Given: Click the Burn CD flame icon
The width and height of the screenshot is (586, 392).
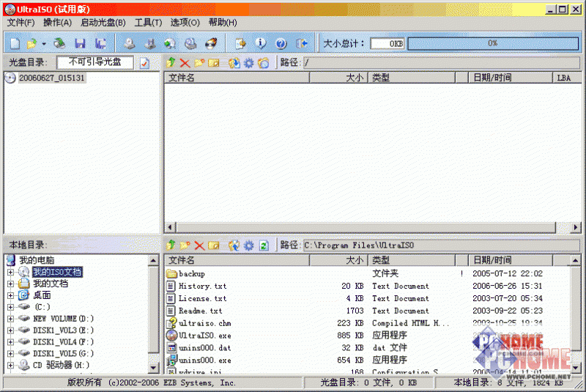Looking at the screenshot, I should tap(211, 43).
